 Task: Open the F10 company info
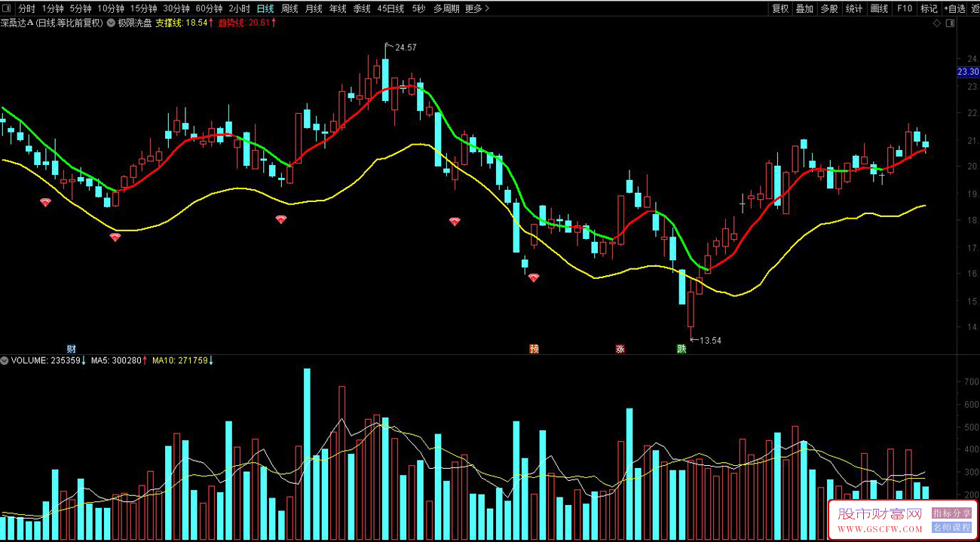point(904,9)
